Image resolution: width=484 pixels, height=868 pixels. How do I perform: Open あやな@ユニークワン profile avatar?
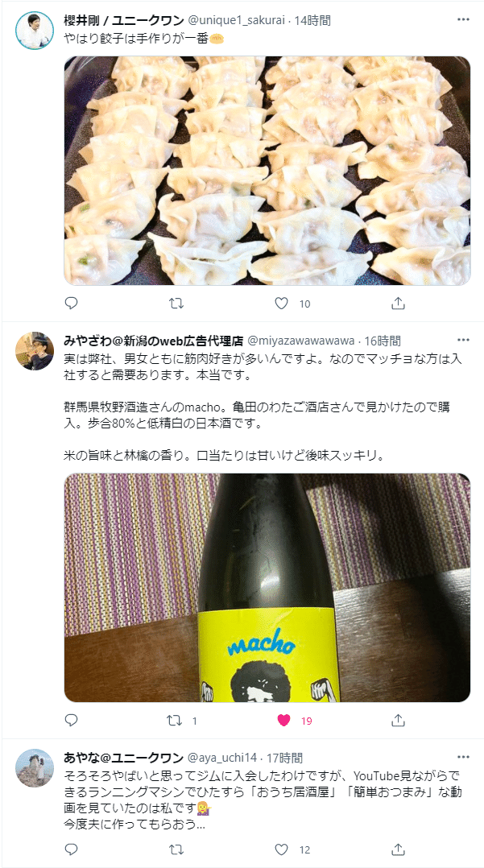tap(35, 768)
